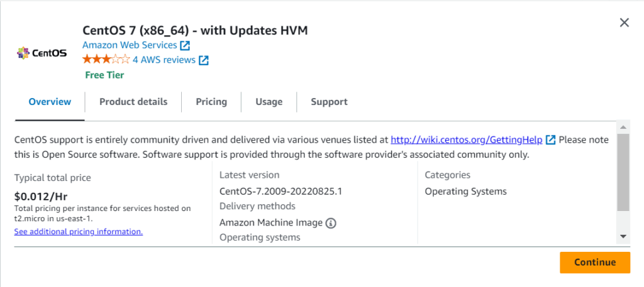Click the vertical scrollbar thumb

[623, 171]
